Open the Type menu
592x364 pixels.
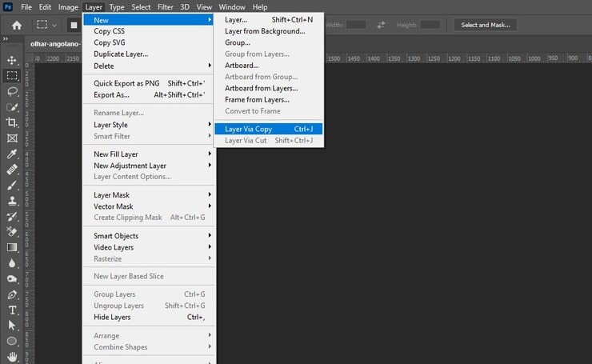(117, 7)
